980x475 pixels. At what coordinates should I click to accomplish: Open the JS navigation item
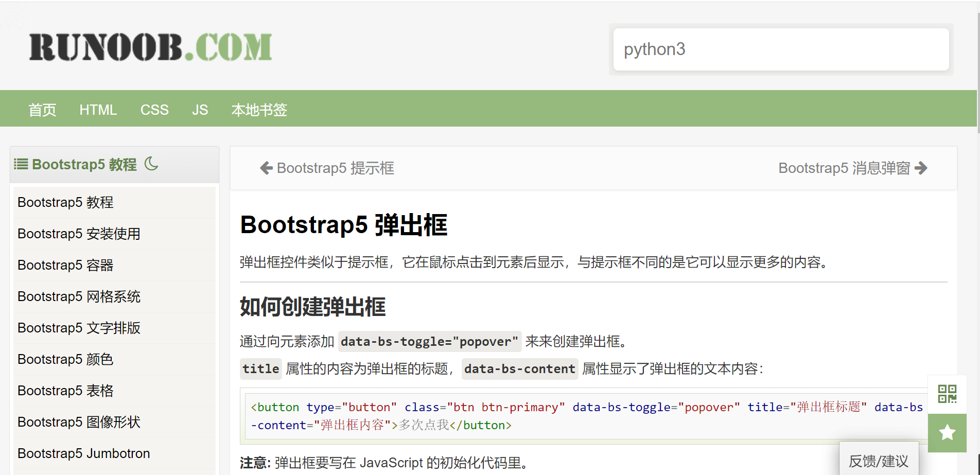point(200,110)
